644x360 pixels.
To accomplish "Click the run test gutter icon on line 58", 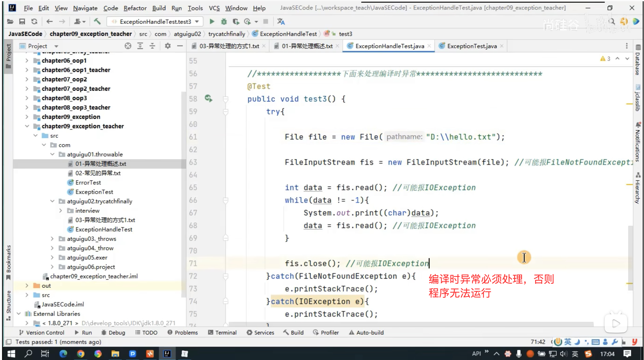I will point(208,98).
